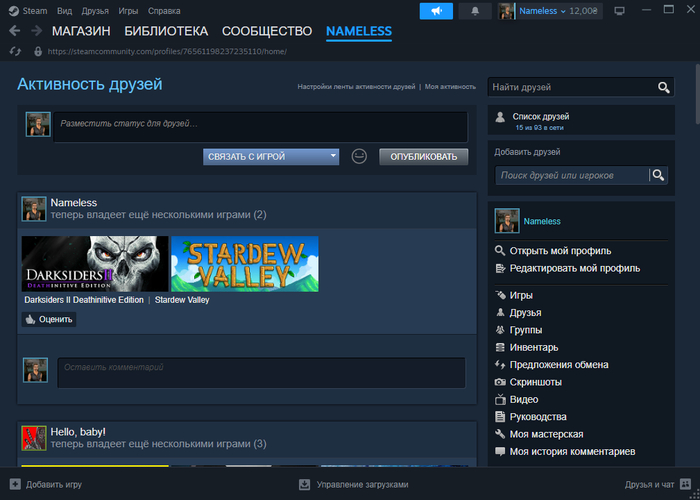This screenshot has height=500, width=700.
Task: Click the download icon for Управление загрузками
Action: click(x=304, y=484)
